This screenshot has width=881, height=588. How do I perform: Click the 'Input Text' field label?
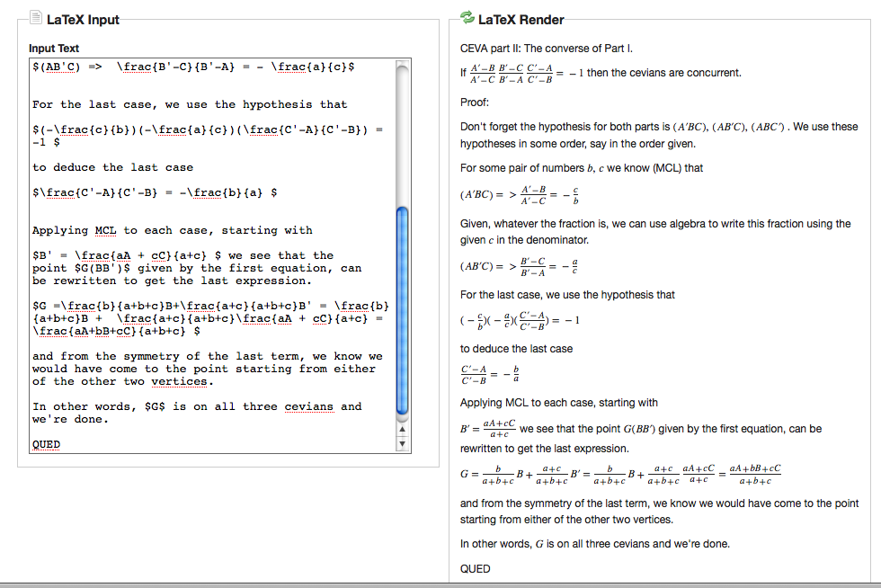54,48
